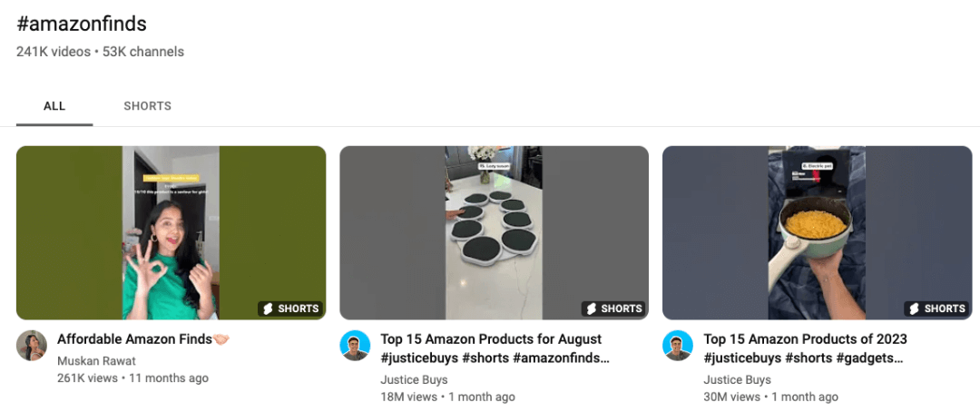This screenshot has width=980, height=412.
Task: Visit Muskan Rawat channel name link
Action: 96,361
